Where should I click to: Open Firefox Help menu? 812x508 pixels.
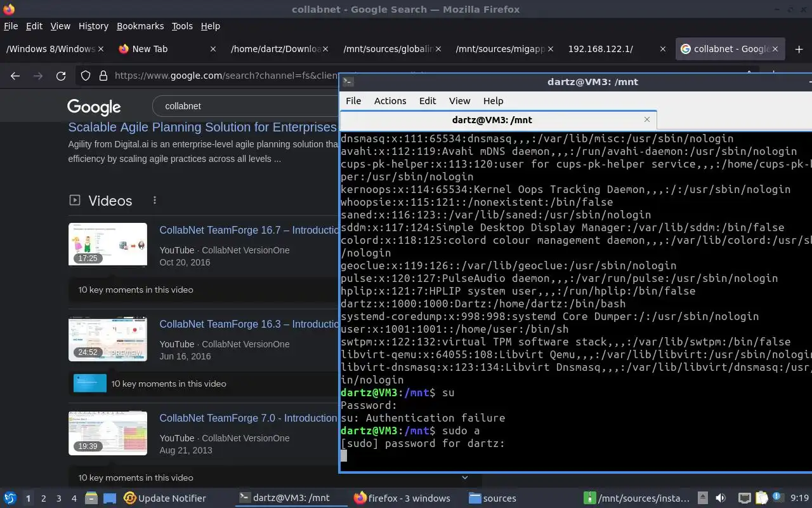tap(211, 26)
